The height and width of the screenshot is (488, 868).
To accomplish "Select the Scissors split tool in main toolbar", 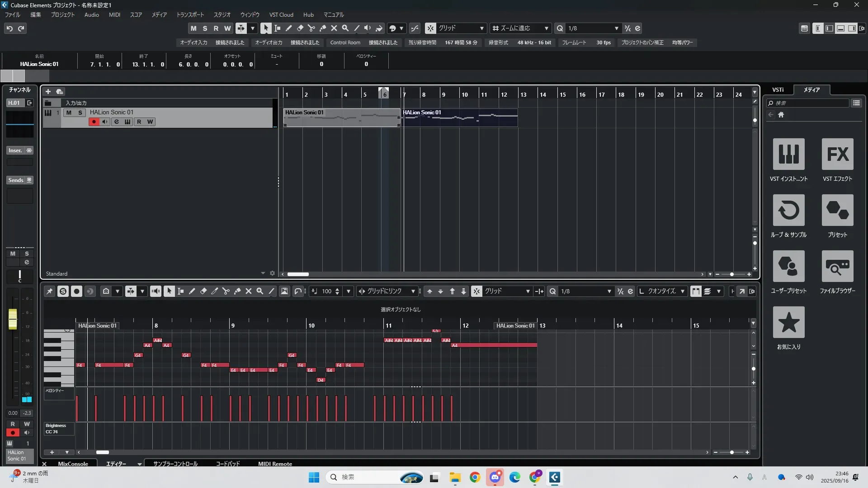I will (311, 28).
